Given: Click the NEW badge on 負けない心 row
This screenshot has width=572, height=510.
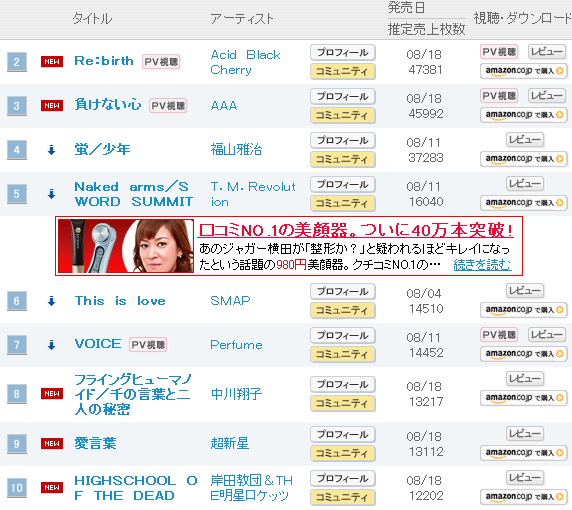Looking at the screenshot, I should (52, 106).
